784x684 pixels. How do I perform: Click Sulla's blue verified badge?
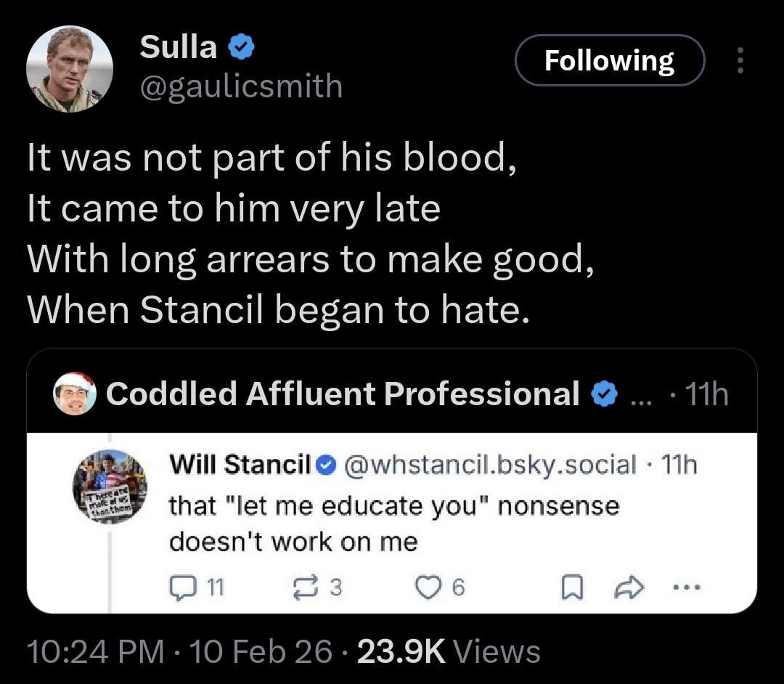click(241, 48)
